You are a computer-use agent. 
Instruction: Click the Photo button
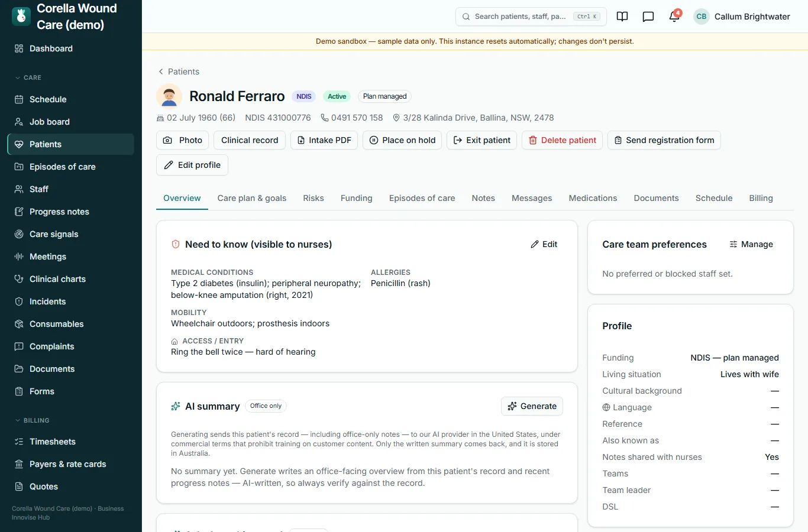[x=182, y=140]
